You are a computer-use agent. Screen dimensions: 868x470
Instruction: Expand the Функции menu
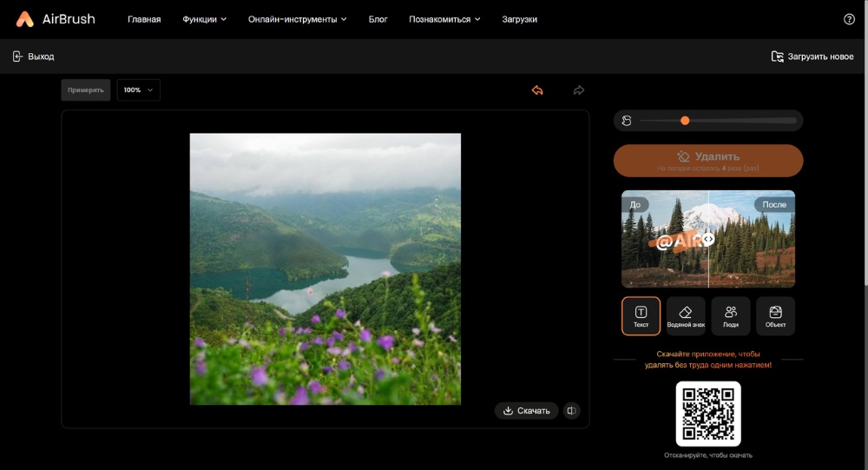click(x=204, y=19)
